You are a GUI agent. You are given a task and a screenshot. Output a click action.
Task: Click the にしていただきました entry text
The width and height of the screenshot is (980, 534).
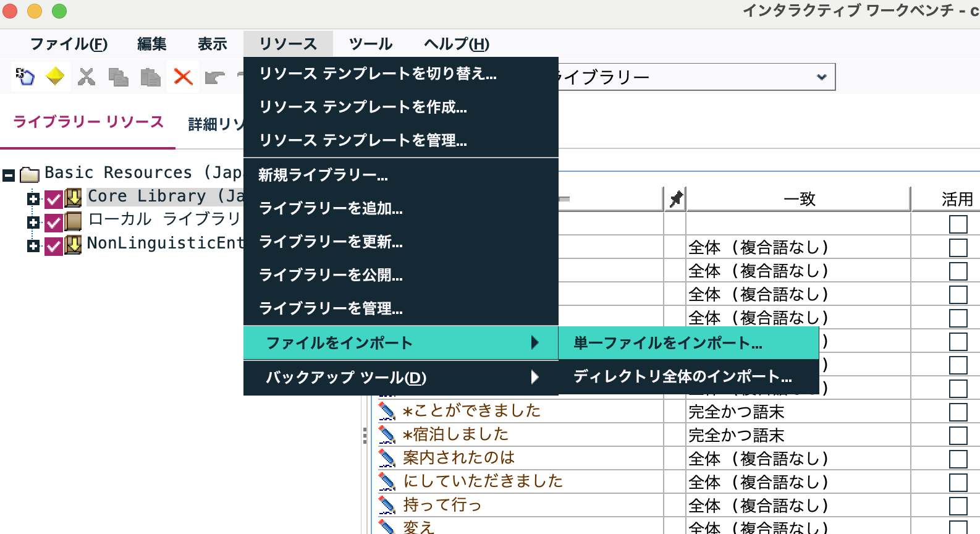tap(483, 481)
